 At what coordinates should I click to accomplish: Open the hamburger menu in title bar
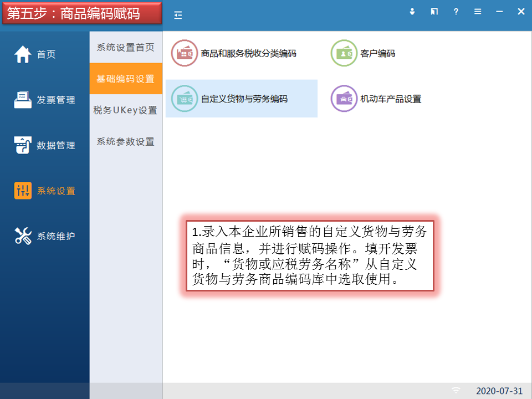tap(478, 12)
